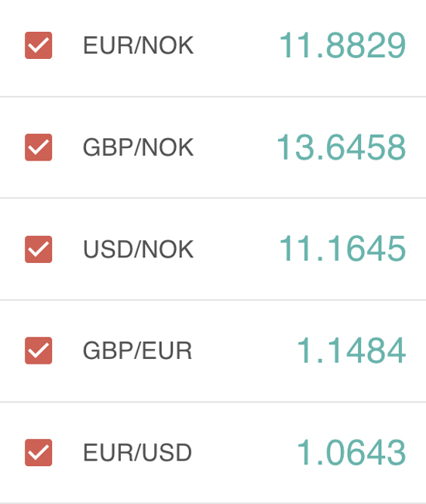Click the white checkmark next to GBP/EUR
The height and width of the screenshot is (504, 426).
point(39,350)
